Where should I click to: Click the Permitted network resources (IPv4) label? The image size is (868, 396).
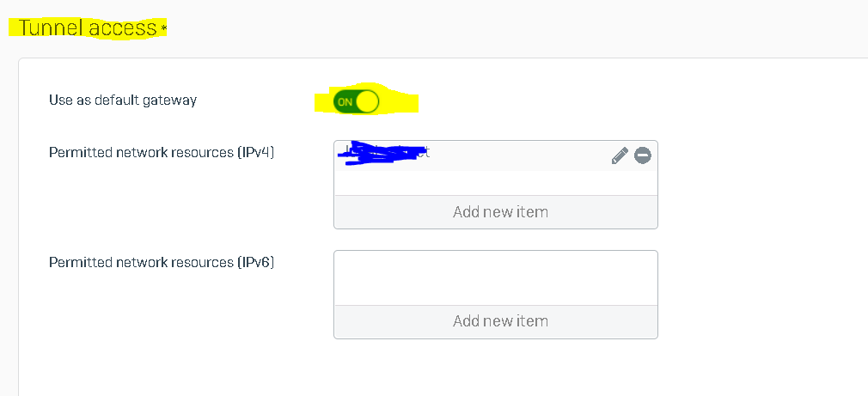pyautogui.click(x=162, y=153)
